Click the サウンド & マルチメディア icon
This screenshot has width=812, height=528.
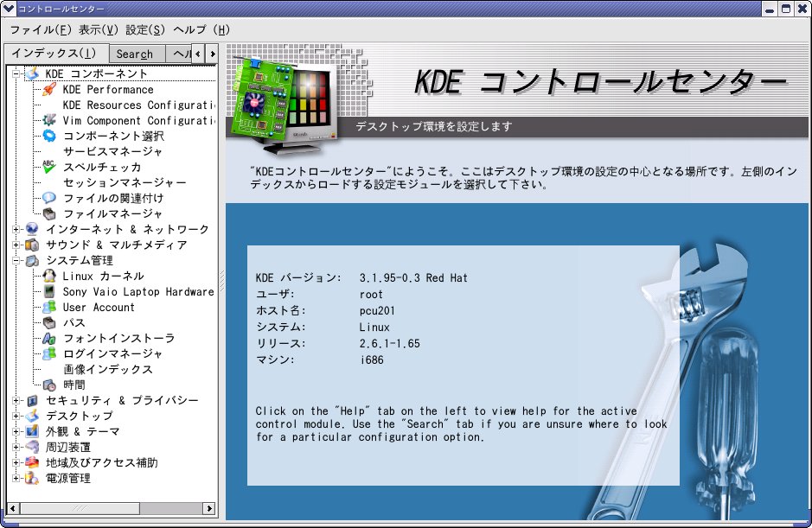point(32,245)
